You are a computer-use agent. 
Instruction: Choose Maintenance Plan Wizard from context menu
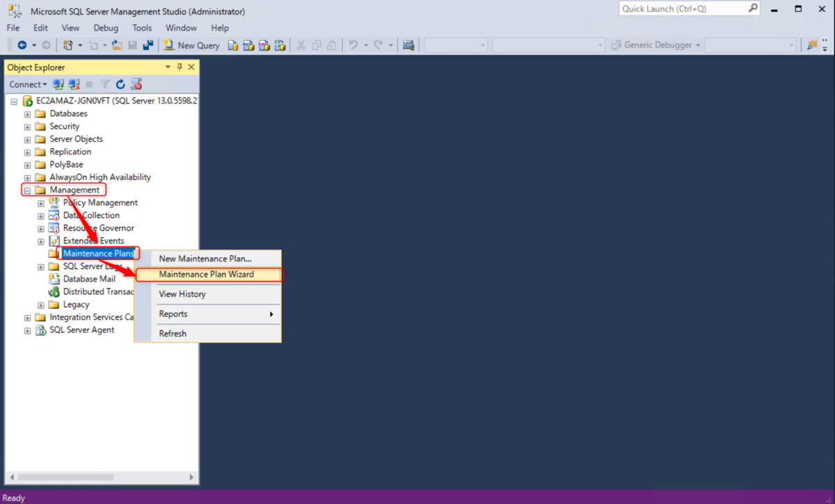[x=207, y=275]
